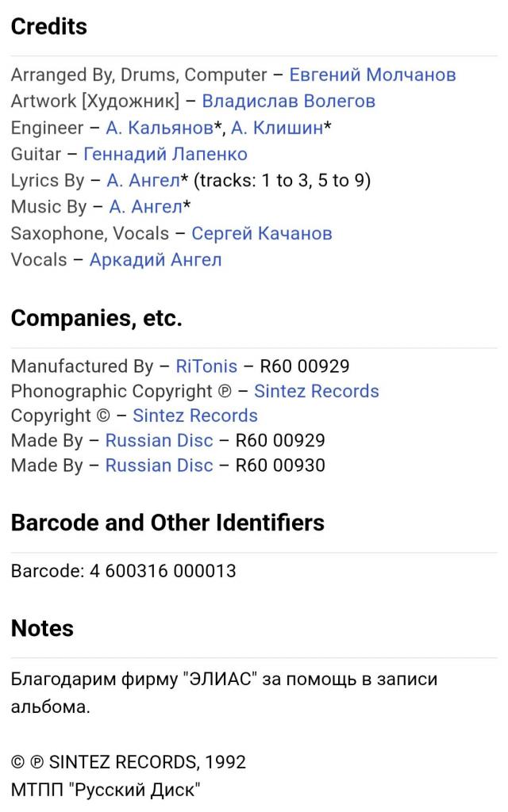This screenshot has width=508, height=812.
Task: Click the Companies, etc. heading
Action: [x=96, y=318]
